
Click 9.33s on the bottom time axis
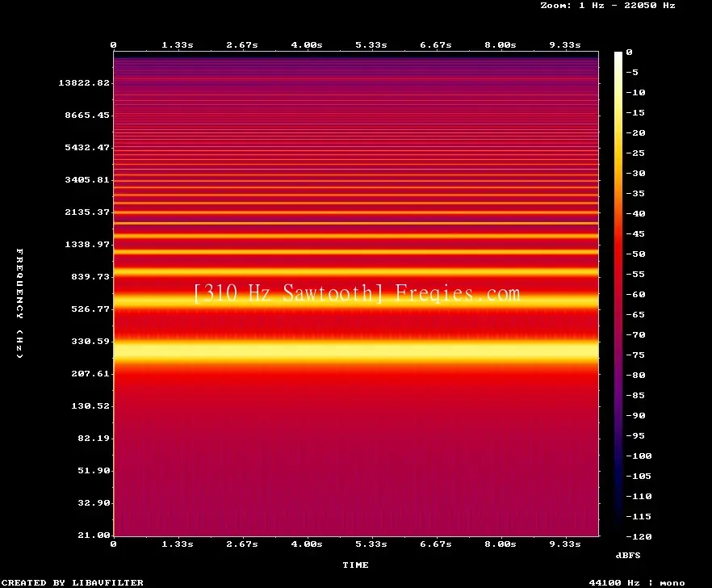coord(565,544)
